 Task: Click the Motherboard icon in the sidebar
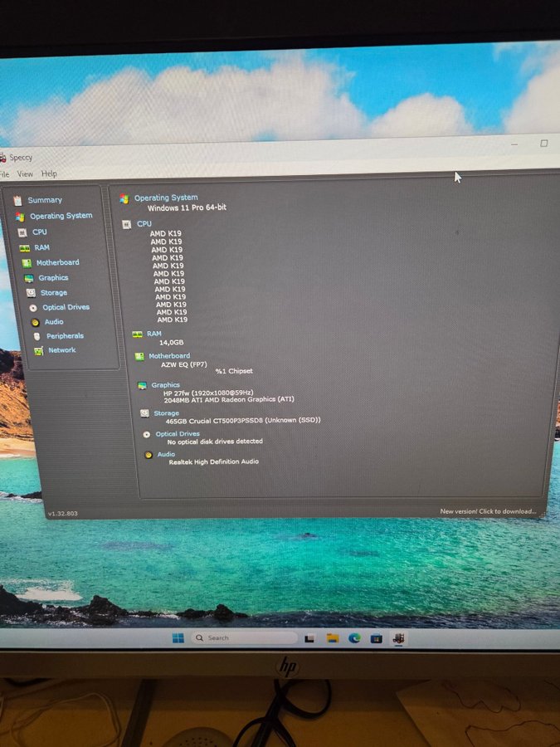click(x=27, y=263)
